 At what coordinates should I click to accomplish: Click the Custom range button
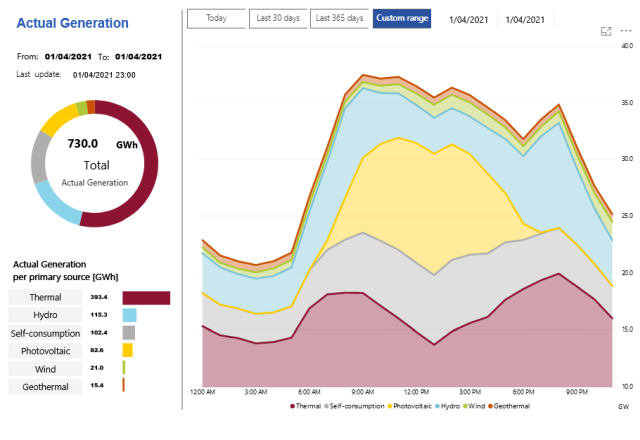click(401, 18)
